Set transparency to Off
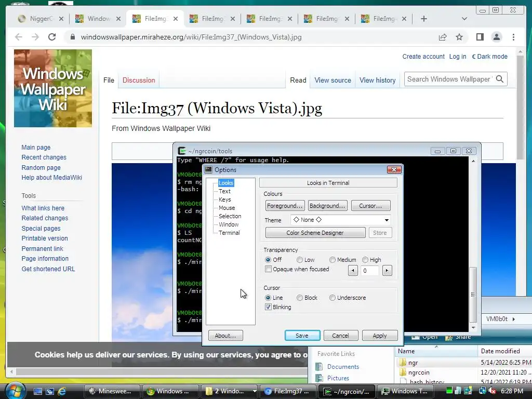This screenshot has height=399, width=532. (x=269, y=260)
